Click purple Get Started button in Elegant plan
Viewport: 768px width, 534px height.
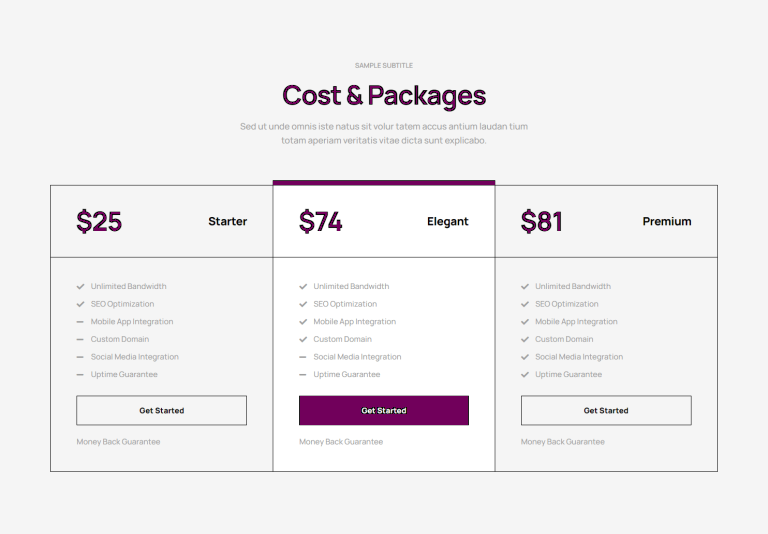pos(384,411)
